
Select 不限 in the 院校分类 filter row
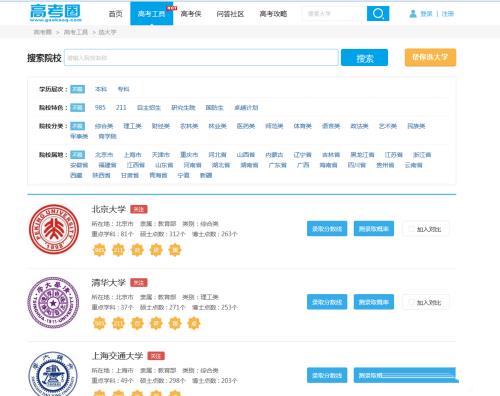(x=77, y=126)
